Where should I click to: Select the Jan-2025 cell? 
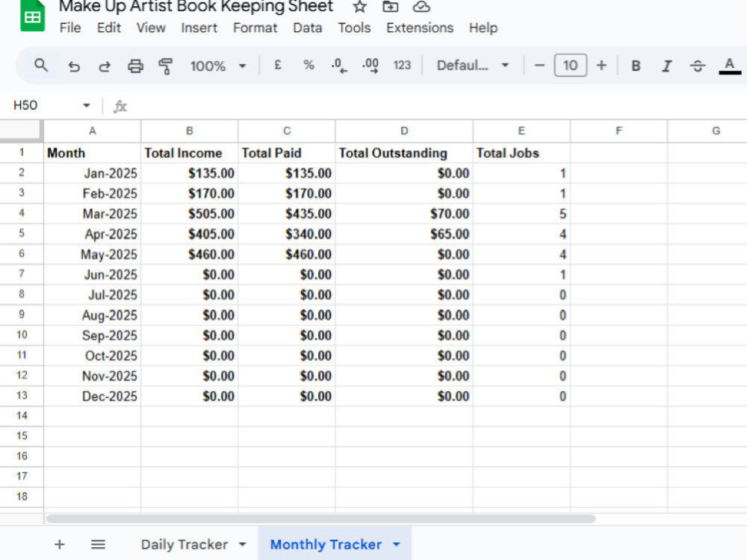click(93, 173)
